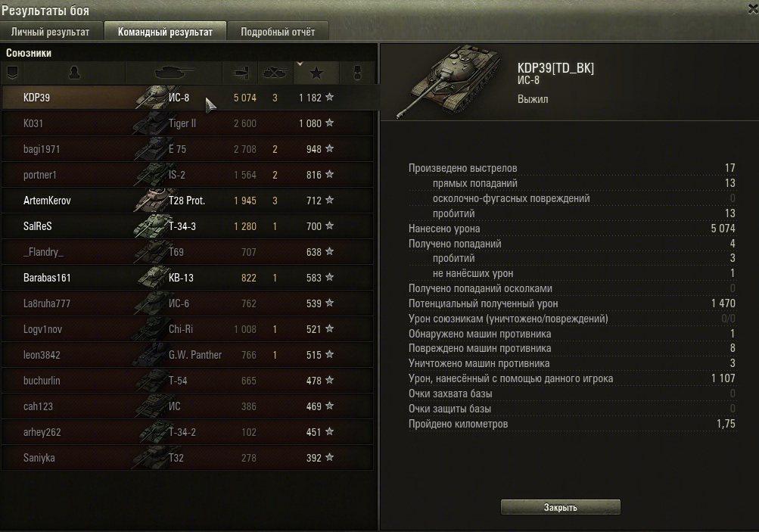The image size is (759, 532).
Task: Select the Командный результат tab
Action: (165, 32)
